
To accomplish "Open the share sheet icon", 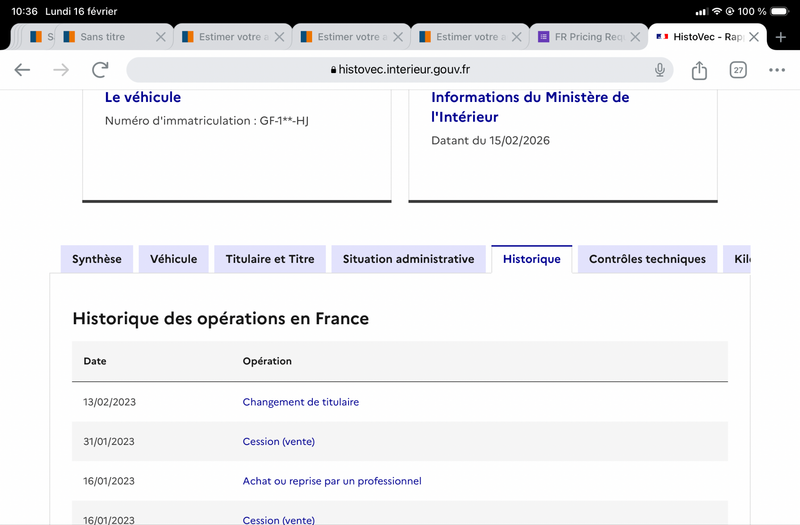I will [x=699, y=70].
